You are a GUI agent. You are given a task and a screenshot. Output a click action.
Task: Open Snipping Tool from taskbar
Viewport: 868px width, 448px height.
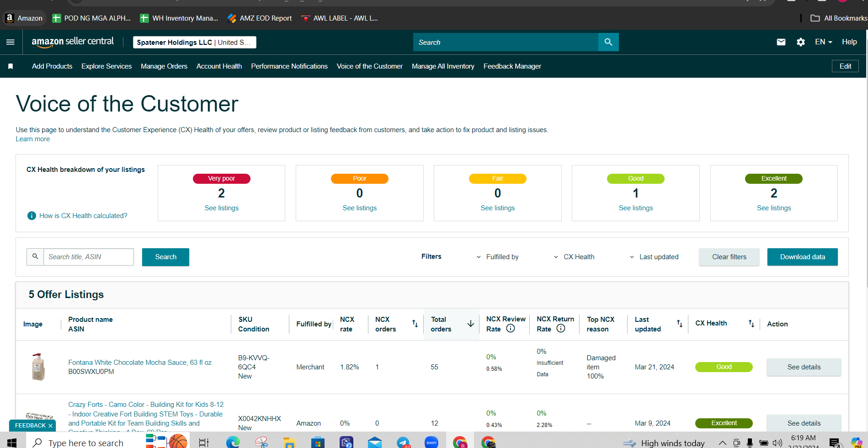[261, 443]
